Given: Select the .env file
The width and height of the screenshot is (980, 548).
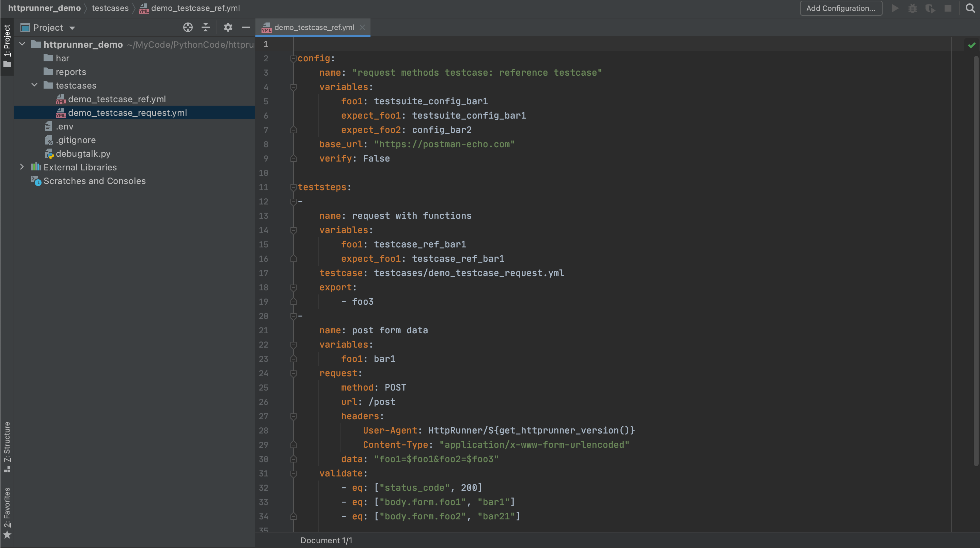Looking at the screenshot, I should pyautogui.click(x=59, y=126).
